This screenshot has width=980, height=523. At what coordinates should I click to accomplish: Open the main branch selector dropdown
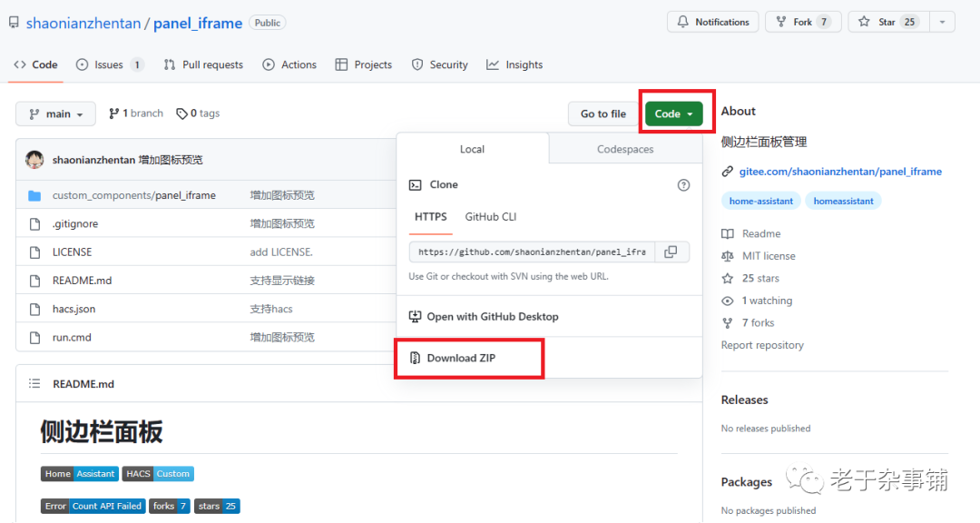[x=55, y=113]
